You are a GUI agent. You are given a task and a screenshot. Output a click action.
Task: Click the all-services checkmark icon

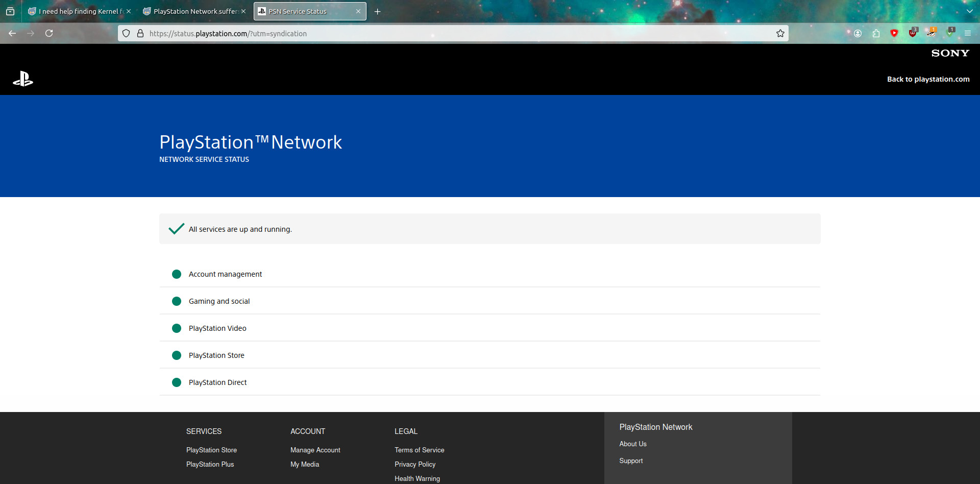pos(176,229)
